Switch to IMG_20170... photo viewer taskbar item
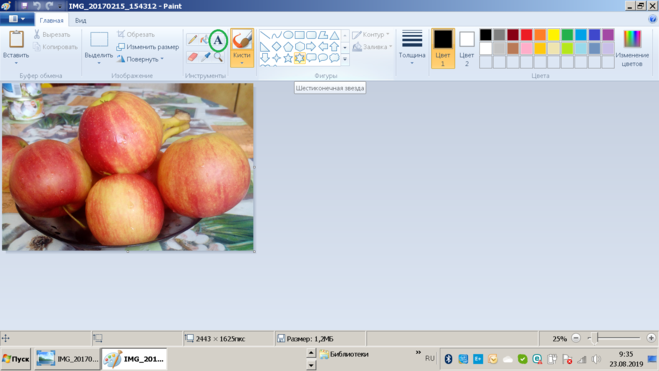Viewport: 659px width, 371px height. [67, 359]
